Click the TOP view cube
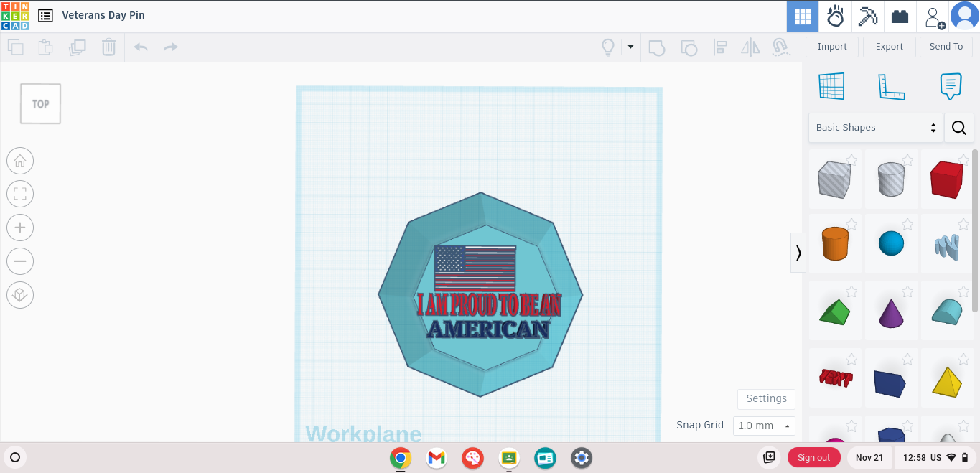The image size is (980, 473). (x=40, y=104)
